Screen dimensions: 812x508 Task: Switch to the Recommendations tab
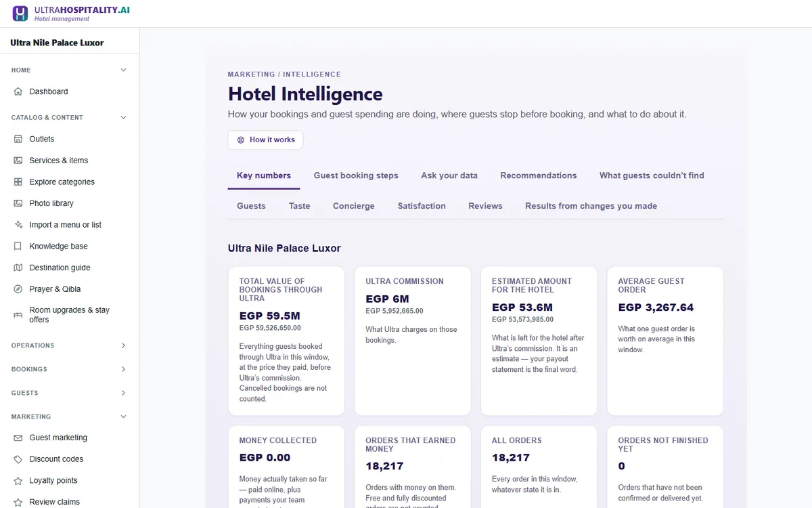tap(539, 175)
